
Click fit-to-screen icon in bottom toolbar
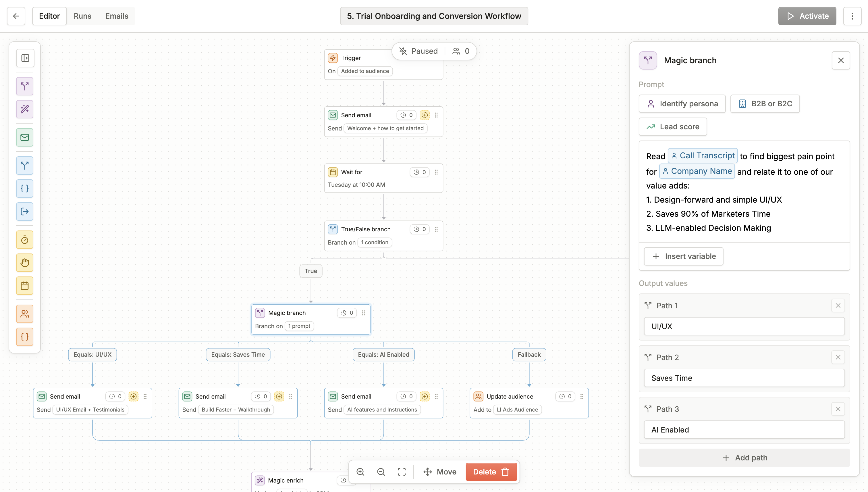402,472
